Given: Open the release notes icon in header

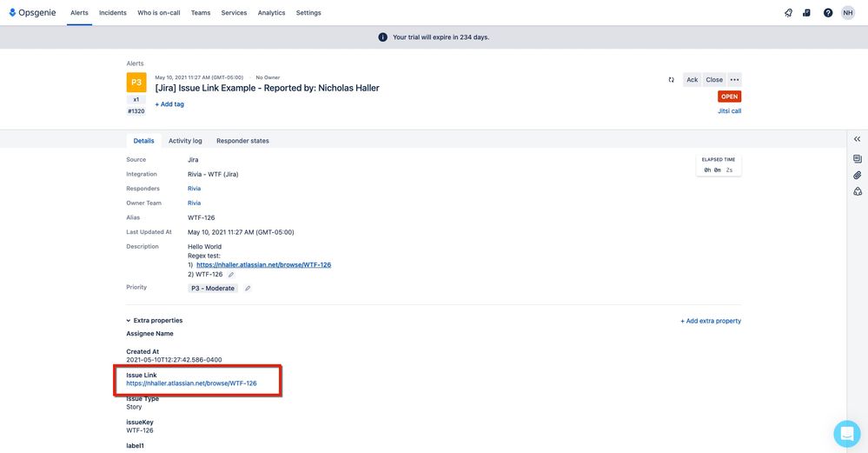Looking at the screenshot, I should (806, 13).
